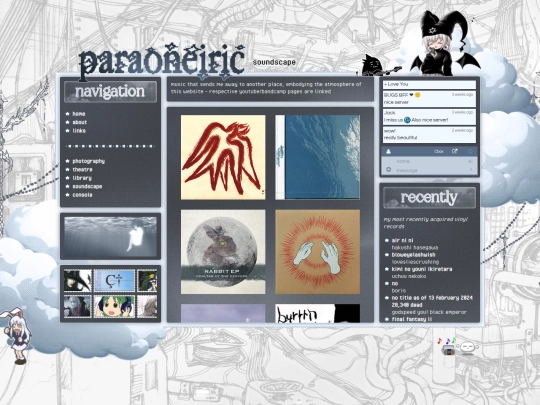Click 'godspeed you! black emperor' artist text
The height and width of the screenshot is (405, 540).
(x=429, y=312)
